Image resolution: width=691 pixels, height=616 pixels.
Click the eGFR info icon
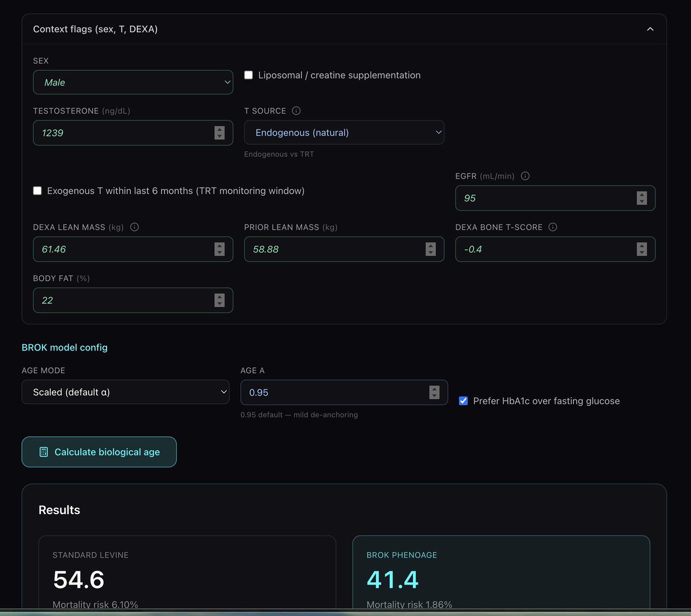click(x=525, y=176)
